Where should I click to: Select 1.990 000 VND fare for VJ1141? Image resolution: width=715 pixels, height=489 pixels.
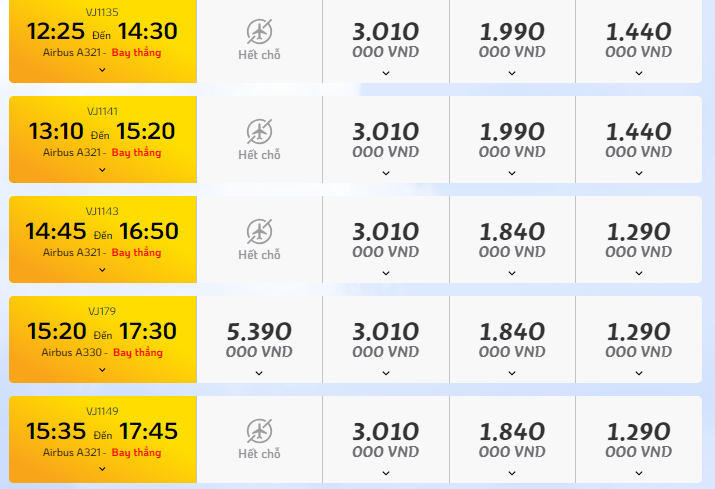[512, 140]
